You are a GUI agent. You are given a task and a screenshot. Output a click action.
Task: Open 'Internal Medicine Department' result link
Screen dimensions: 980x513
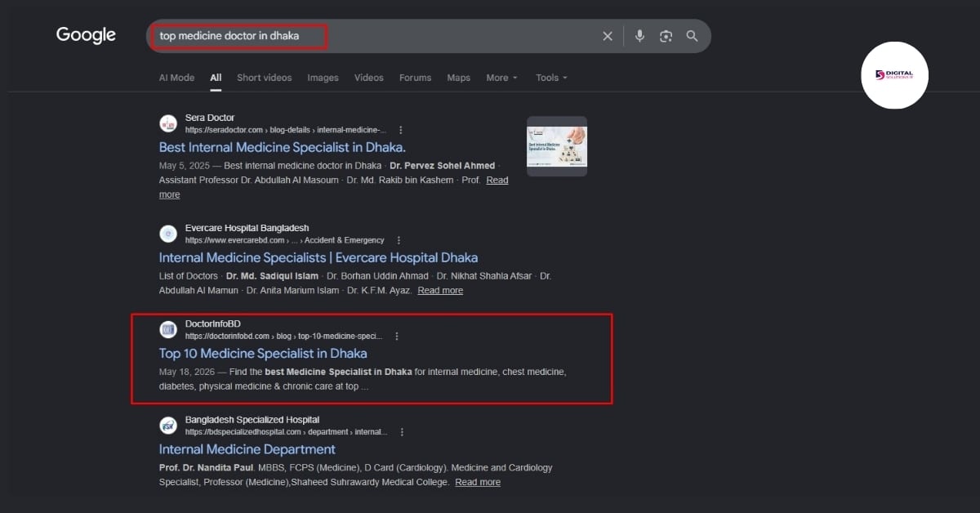click(x=247, y=449)
